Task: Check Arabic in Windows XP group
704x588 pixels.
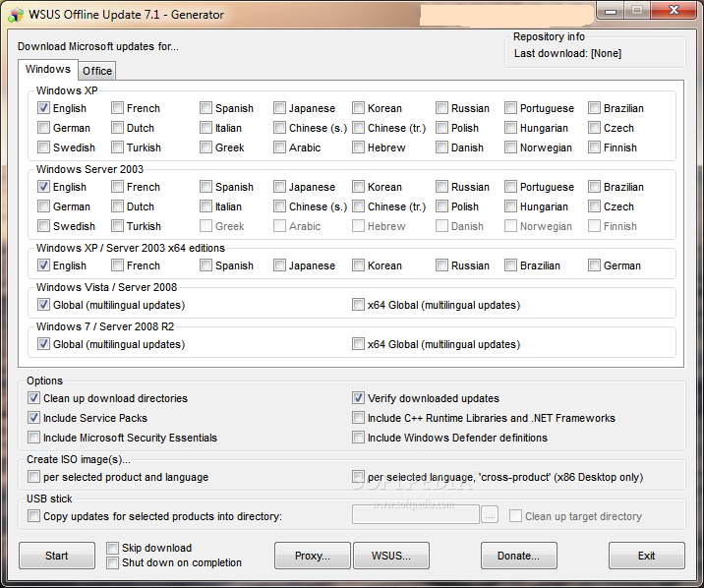Action: point(279,147)
